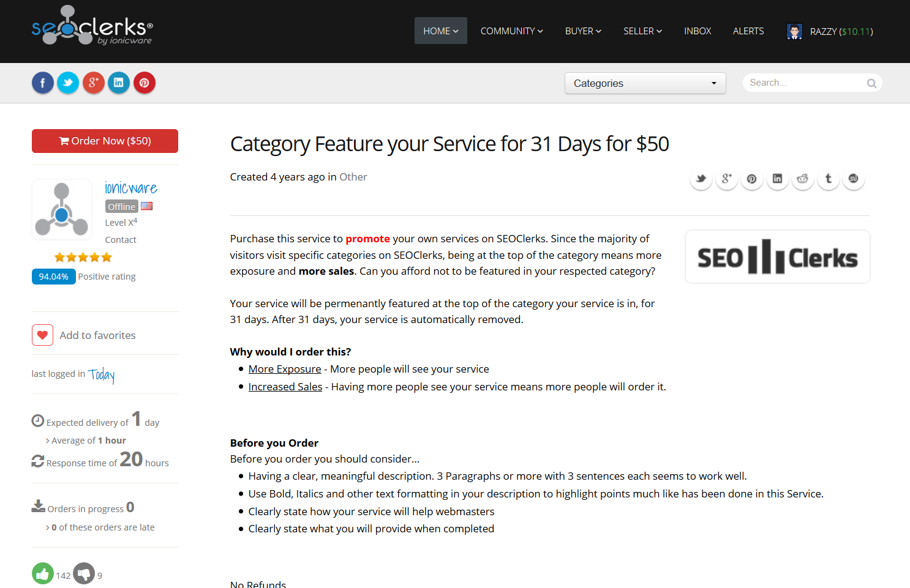
Task: Share this service on Twitter
Action: coord(701,179)
